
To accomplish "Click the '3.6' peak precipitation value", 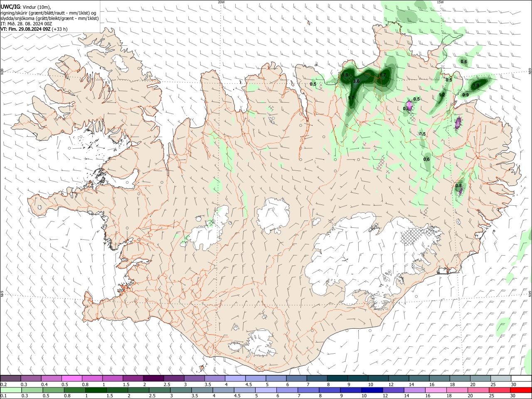I will point(356,81).
